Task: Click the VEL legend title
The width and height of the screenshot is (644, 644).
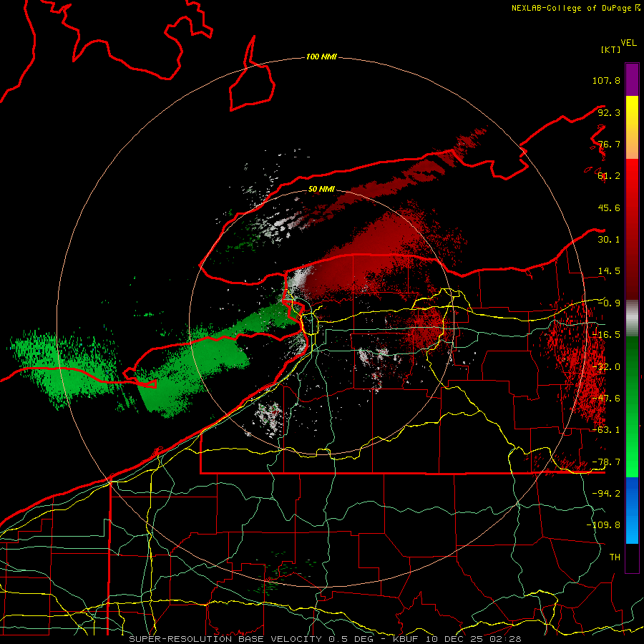Action: pyautogui.click(x=629, y=43)
